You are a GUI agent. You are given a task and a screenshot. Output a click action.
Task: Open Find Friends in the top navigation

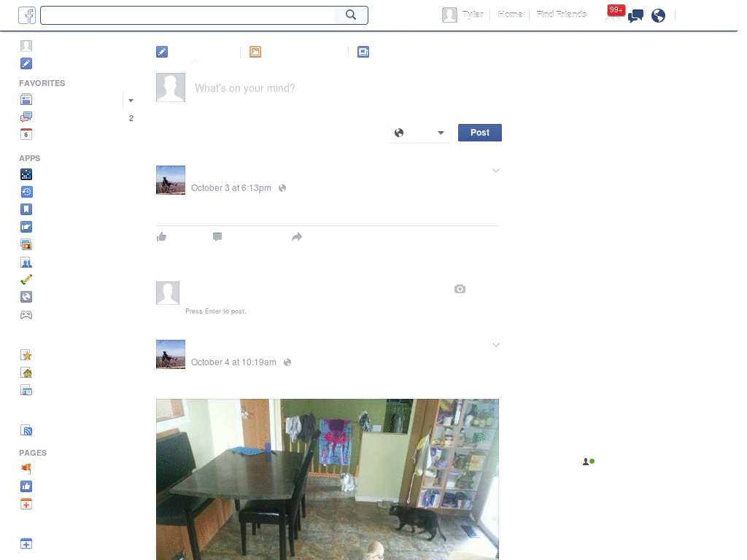(560, 14)
